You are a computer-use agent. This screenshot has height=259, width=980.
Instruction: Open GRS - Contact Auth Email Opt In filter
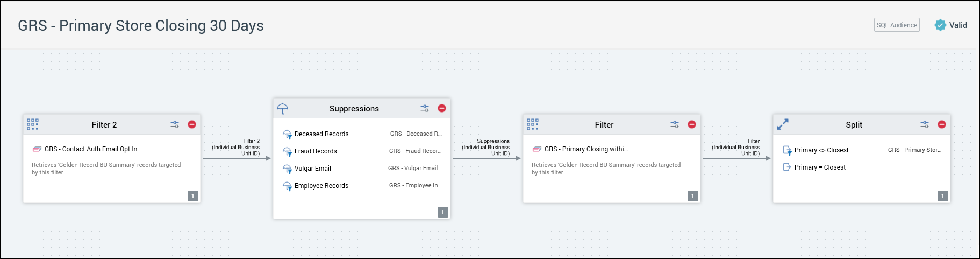point(90,149)
